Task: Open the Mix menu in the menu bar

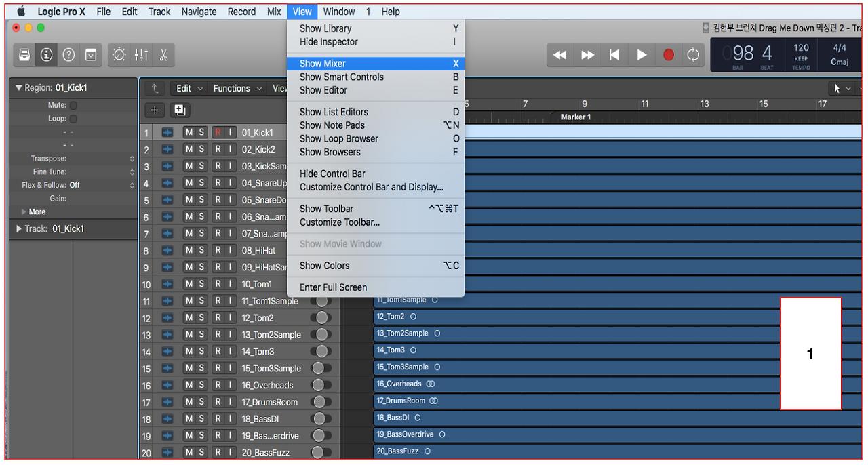Action: [274, 12]
